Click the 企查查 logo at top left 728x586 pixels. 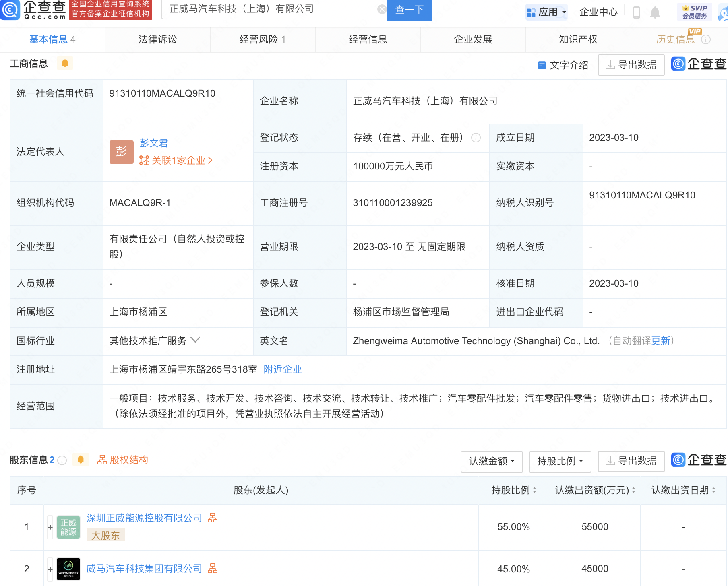click(34, 11)
